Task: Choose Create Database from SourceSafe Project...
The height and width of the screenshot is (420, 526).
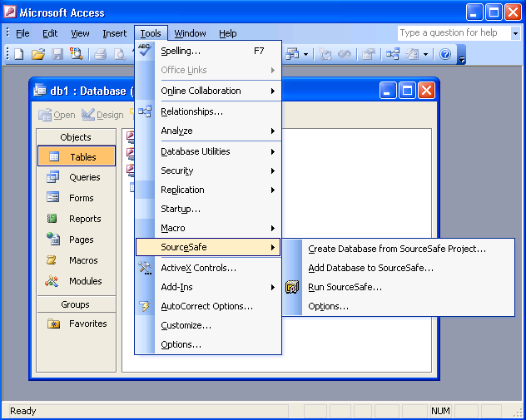Action: 399,249
